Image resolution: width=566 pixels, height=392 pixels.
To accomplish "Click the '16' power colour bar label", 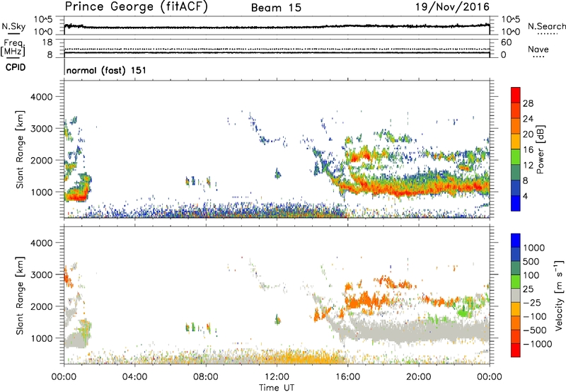I will pyautogui.click(x=528, y=150).
